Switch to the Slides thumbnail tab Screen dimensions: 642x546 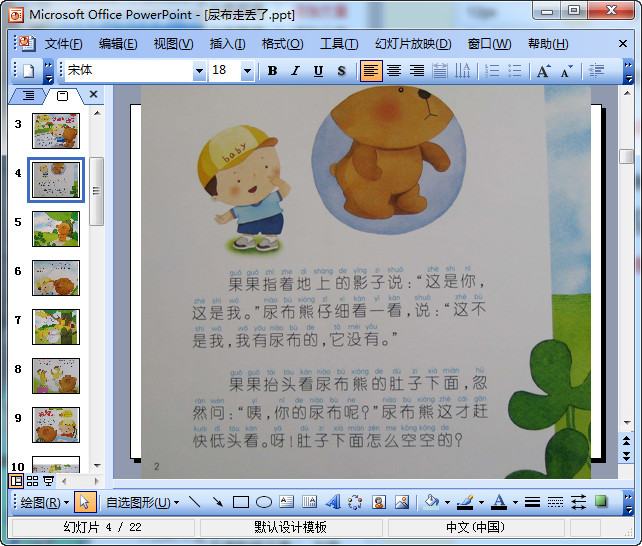62,96
